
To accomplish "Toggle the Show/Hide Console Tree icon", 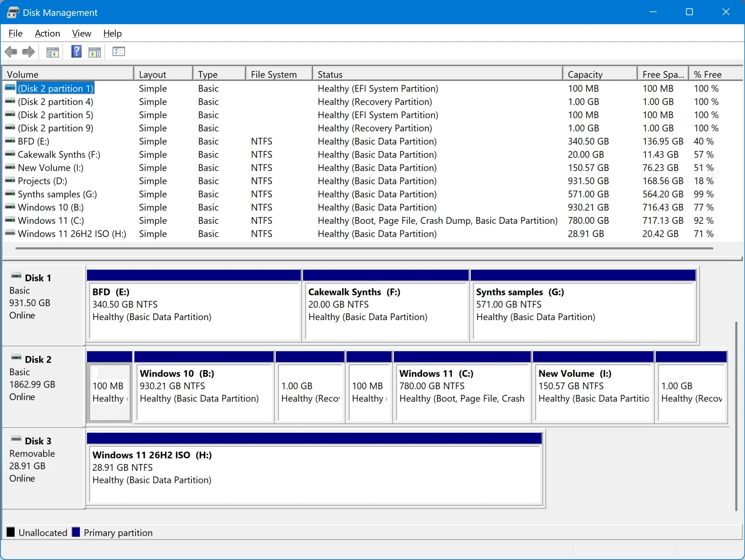I will 52,52.
